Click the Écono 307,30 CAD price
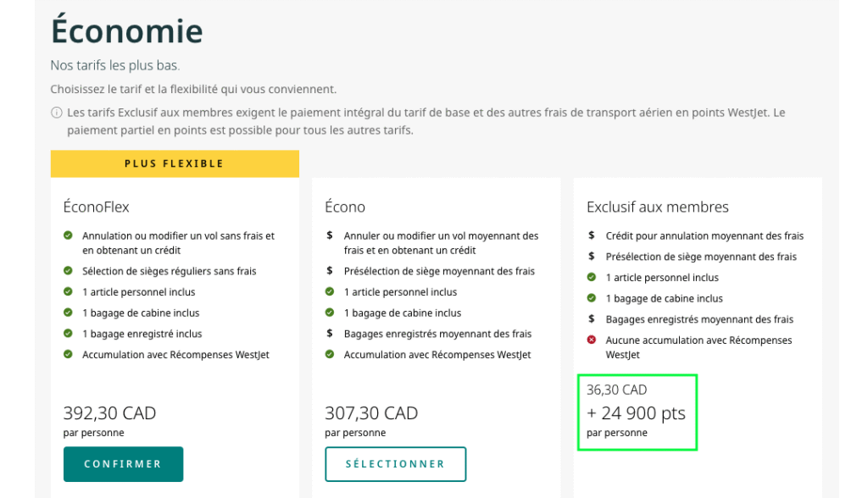The height and width of the screenshot is (498, 868). [x=371, y=413]
